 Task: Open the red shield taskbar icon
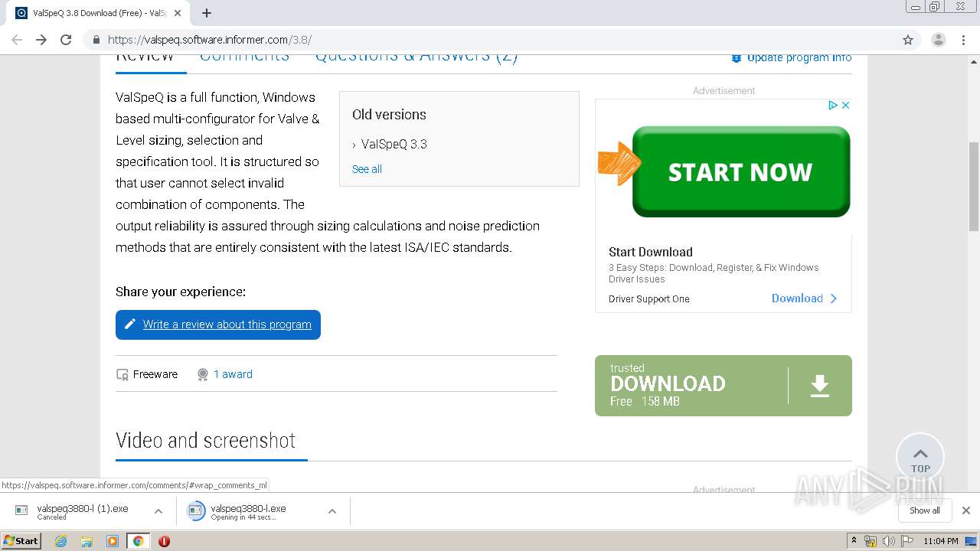point(164,541)
